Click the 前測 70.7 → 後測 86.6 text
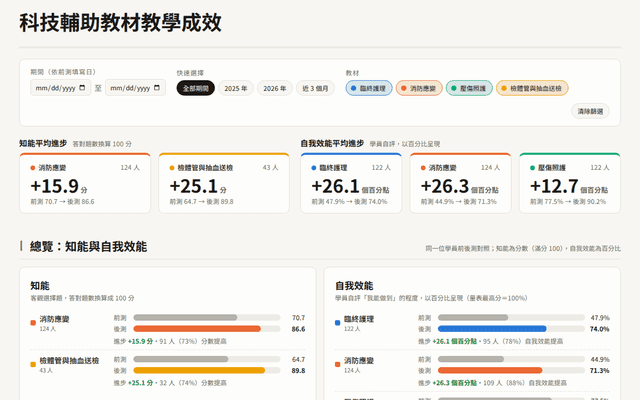The width and height of the screenshot is (640, 400). 62,202
